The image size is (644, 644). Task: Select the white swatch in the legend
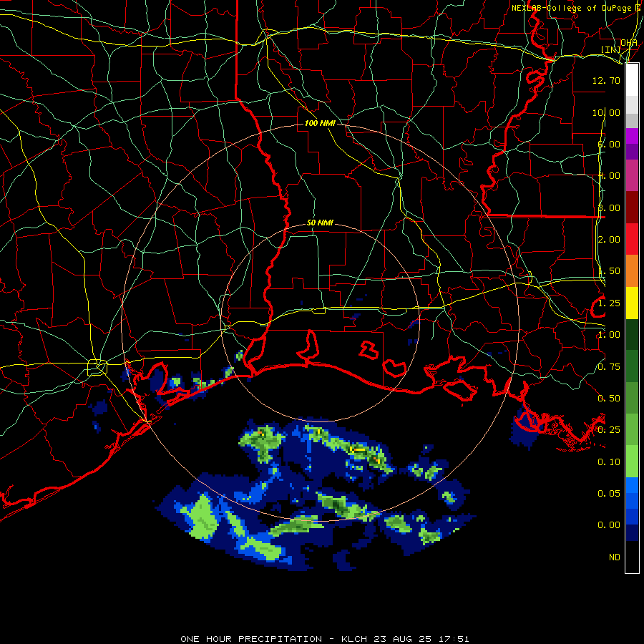[632, 80]
